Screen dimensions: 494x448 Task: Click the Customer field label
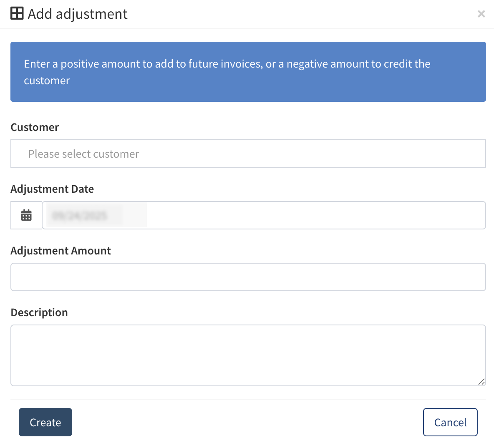point(35,127)
